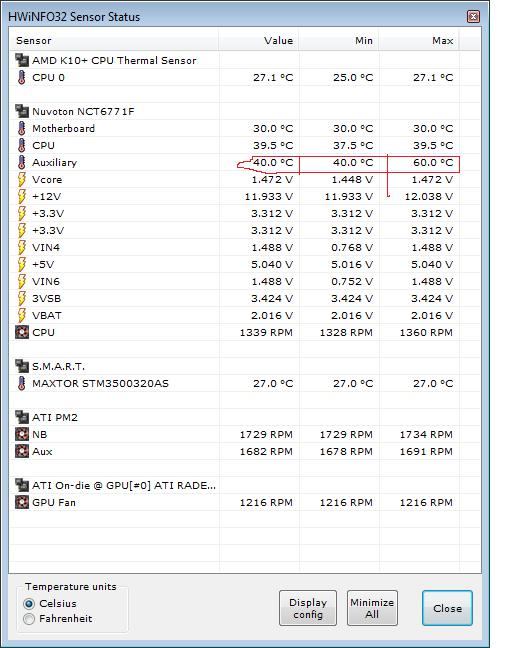This screenshot has width=512, height=648.
Task: Click the lightning bolt icon beside Vcore
Action: [22, 179]
